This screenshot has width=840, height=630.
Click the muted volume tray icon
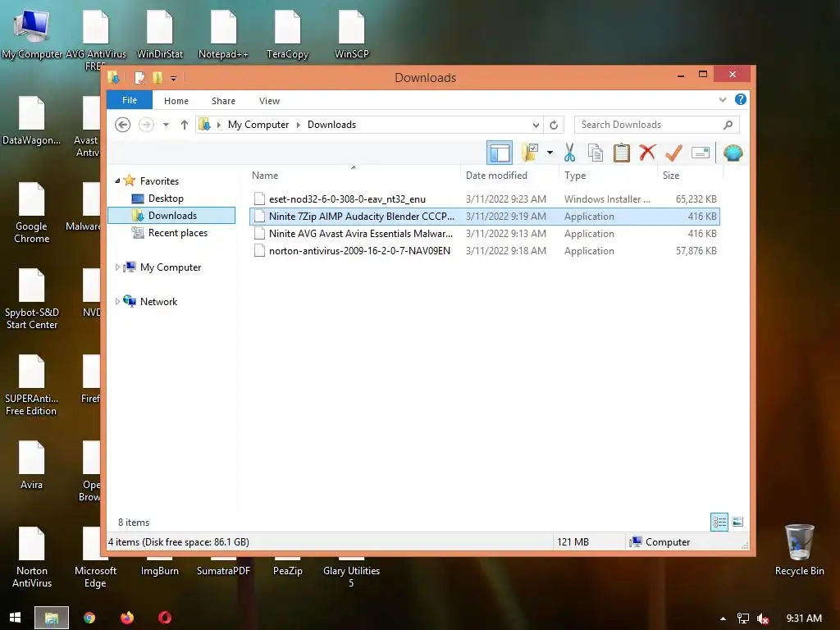point(763,619)
